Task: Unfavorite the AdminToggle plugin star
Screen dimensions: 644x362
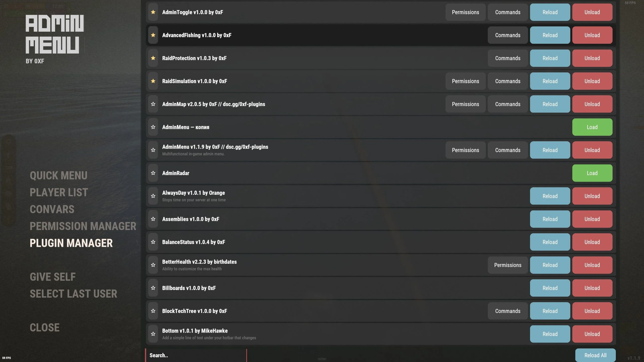Action: [153, 12]
